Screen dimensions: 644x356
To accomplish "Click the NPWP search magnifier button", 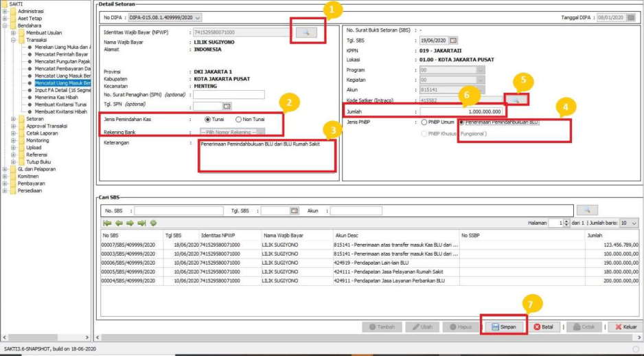I will coord(307,32).
